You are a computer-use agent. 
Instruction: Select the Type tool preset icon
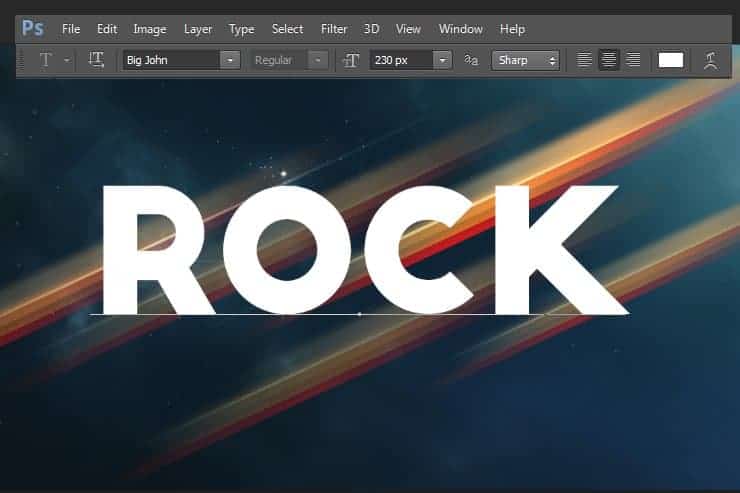pyautogui.click(x=45, y=60)
